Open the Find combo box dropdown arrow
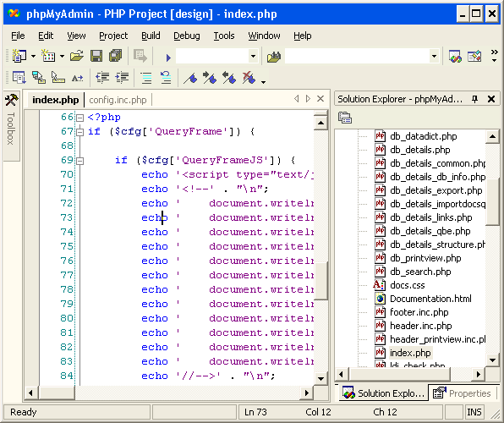This screenshot has height=423, width=504. coord(434,57)
